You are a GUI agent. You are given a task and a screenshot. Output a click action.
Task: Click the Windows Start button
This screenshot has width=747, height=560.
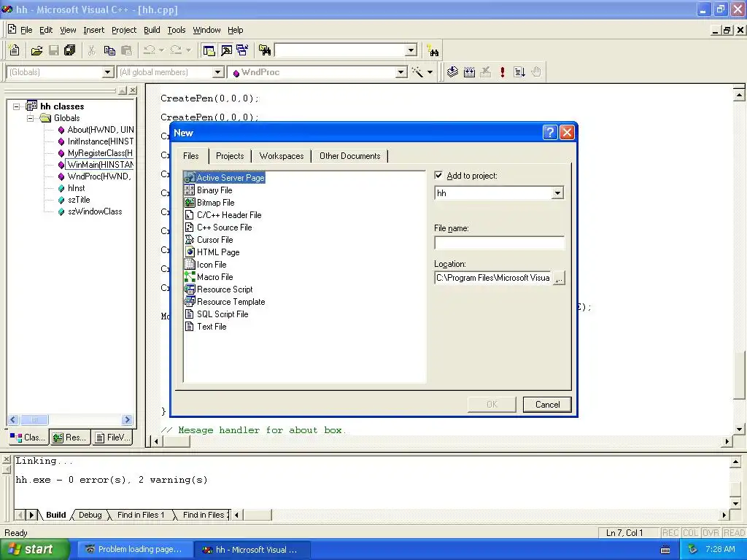coord(34,549)
